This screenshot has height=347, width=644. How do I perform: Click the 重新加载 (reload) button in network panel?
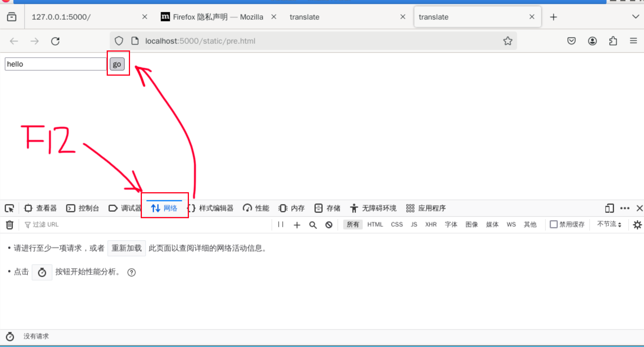pyautogui.click(x=127, y=248)
